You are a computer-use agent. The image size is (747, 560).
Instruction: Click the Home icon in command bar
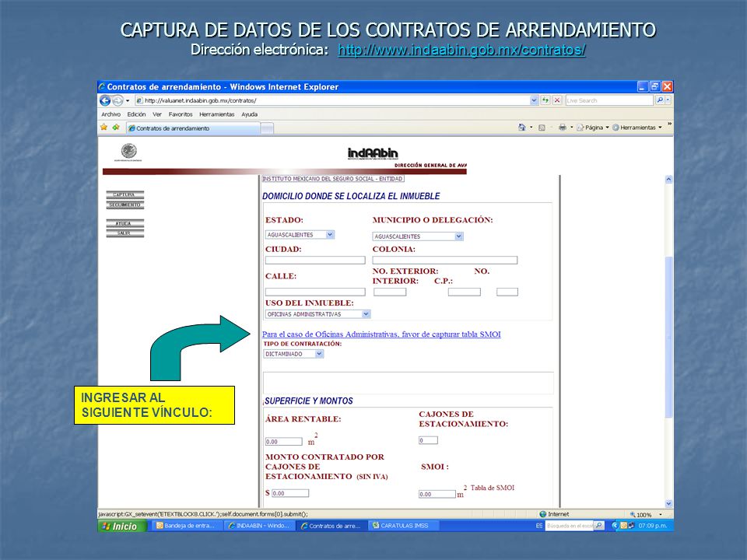click(x=521, y=127)
